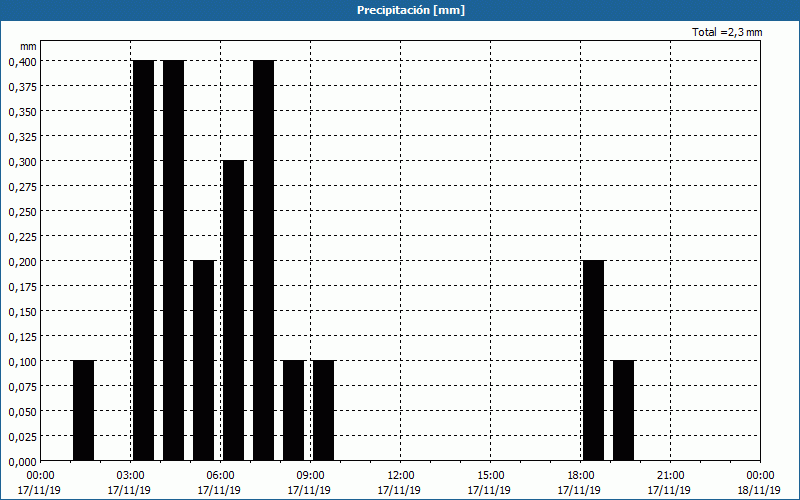Viewport: 800px width, 500px height.
Task: Click the 0,050 y-axis value
Action: pyautogui.click(x=22, y=412)
